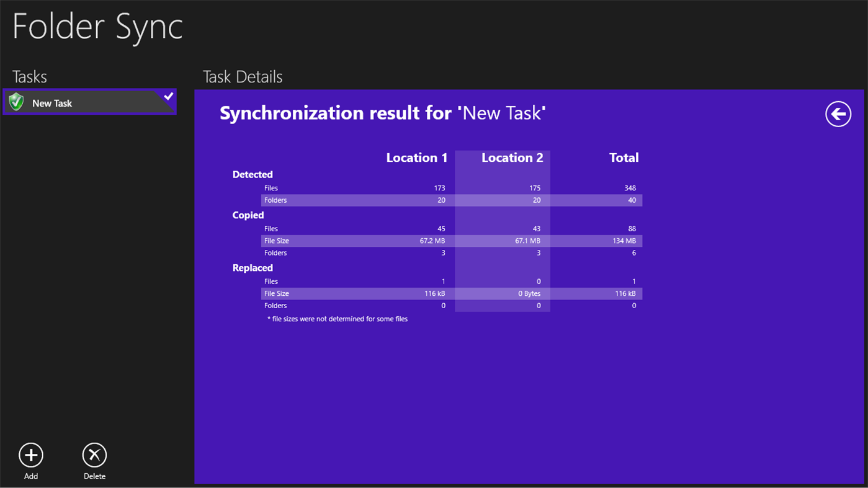Viewport: 868px width, 488px height.
Task: Click the checkmark on the New Task entry
Action: tap(168, 96)
